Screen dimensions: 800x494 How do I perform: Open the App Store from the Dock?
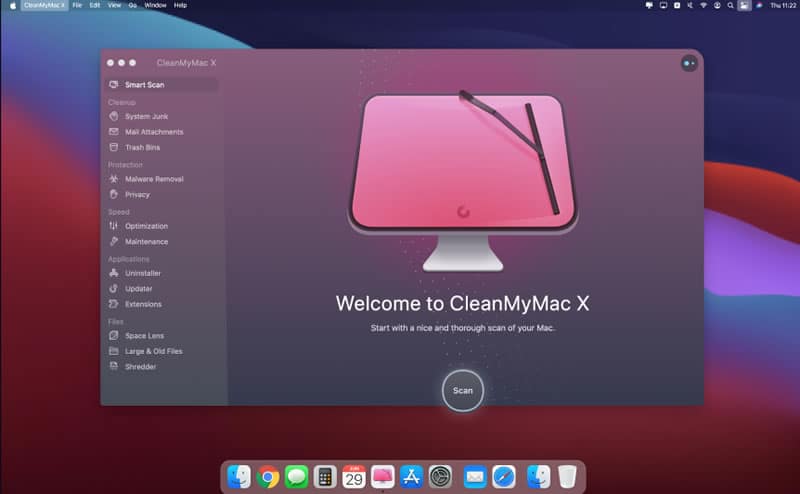(411, 477)
